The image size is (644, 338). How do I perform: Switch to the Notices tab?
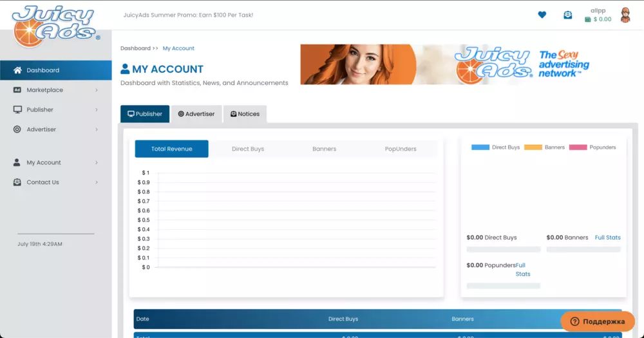point(245,114)
